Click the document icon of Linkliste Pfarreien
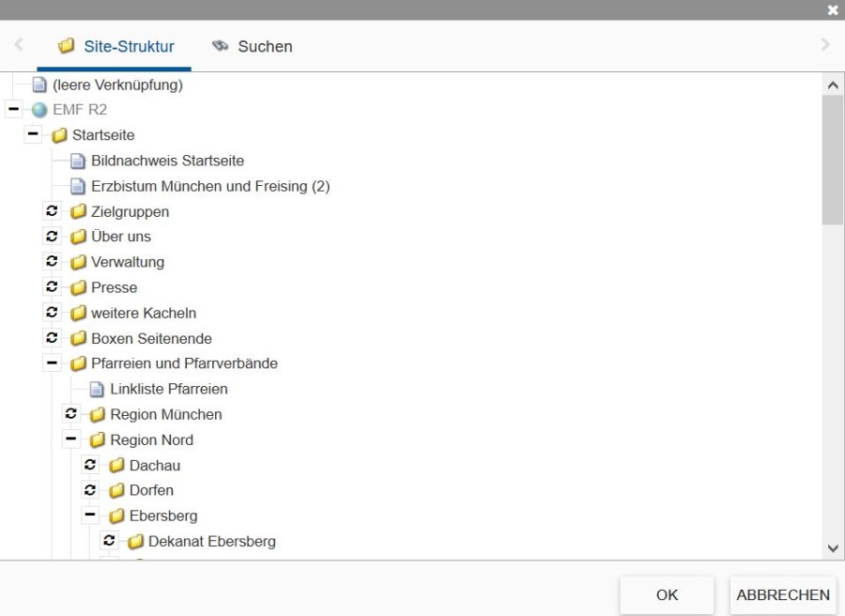The height and width of the screenshot is (616, 845). 98,389
